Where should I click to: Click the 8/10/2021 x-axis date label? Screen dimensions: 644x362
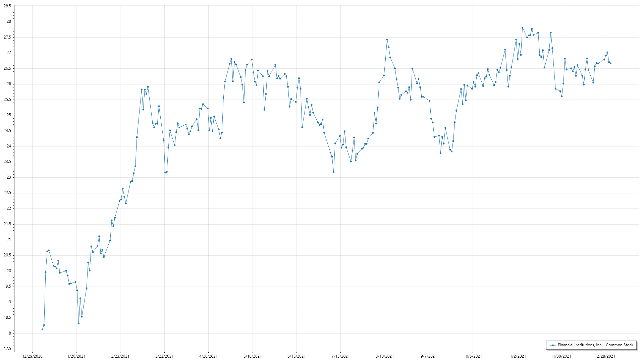click(384, 356)
